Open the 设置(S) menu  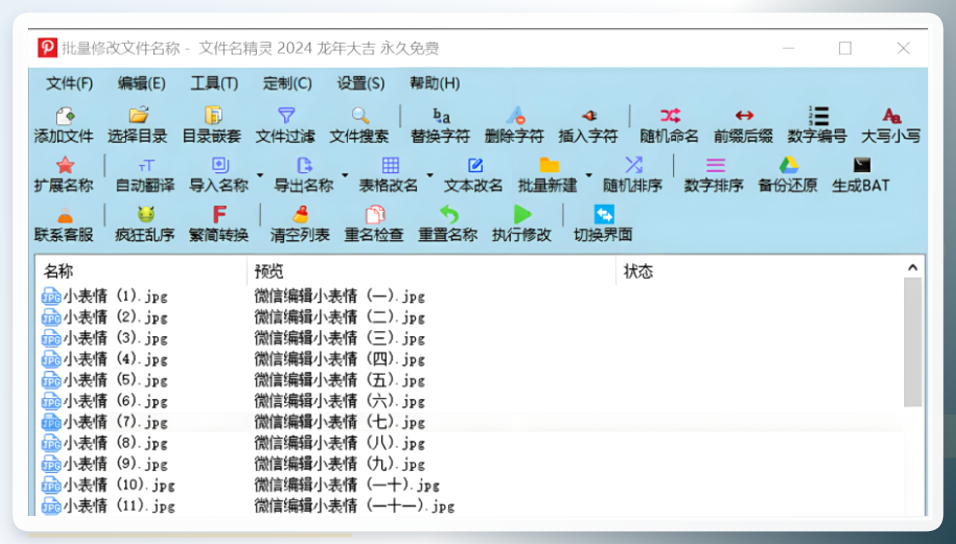pyautogui.click(x=361, y=84)
